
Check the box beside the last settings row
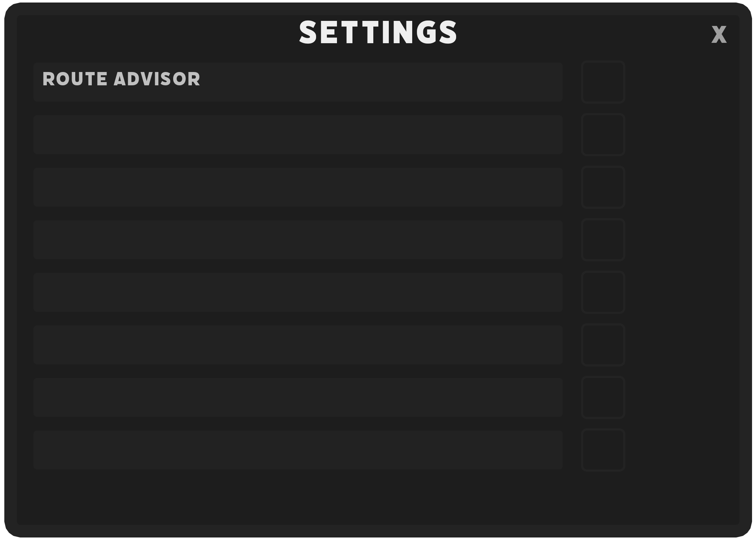click(x=603, y=450)
